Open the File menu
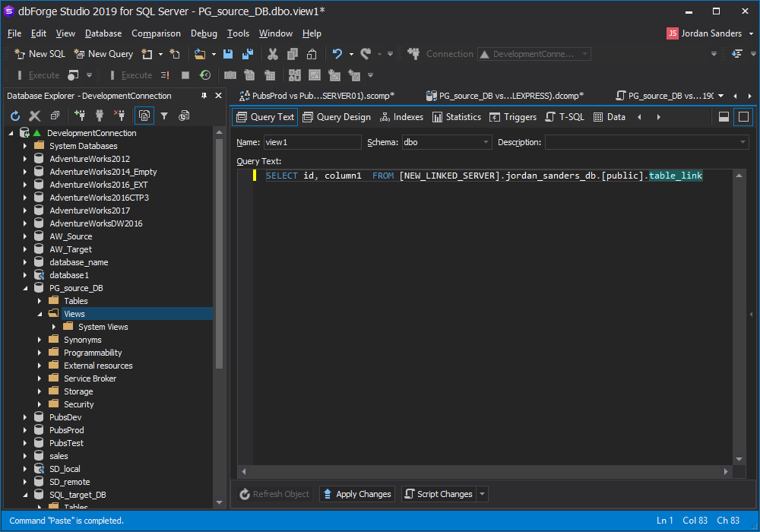 [14, 33]
